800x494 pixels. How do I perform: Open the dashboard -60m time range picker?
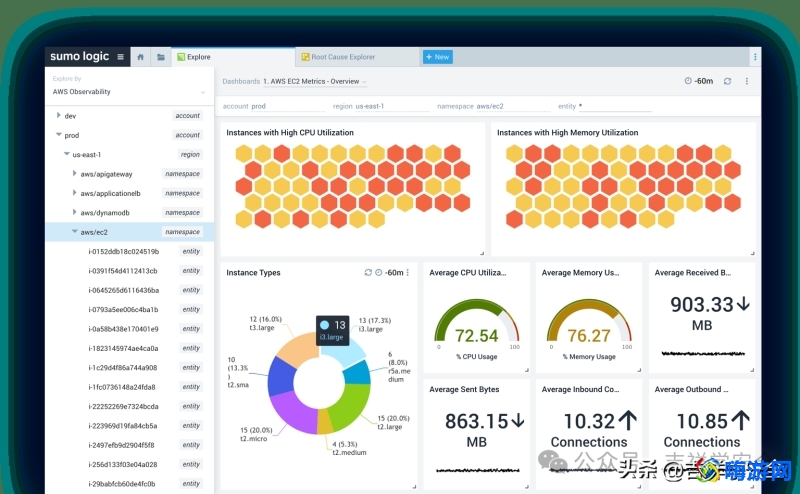coord(698,81)
